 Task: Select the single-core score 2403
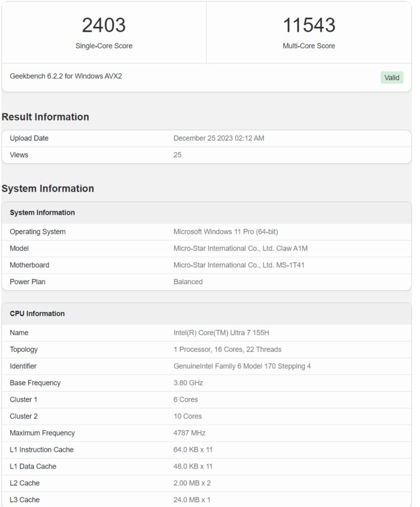click(x=104, y=25)
